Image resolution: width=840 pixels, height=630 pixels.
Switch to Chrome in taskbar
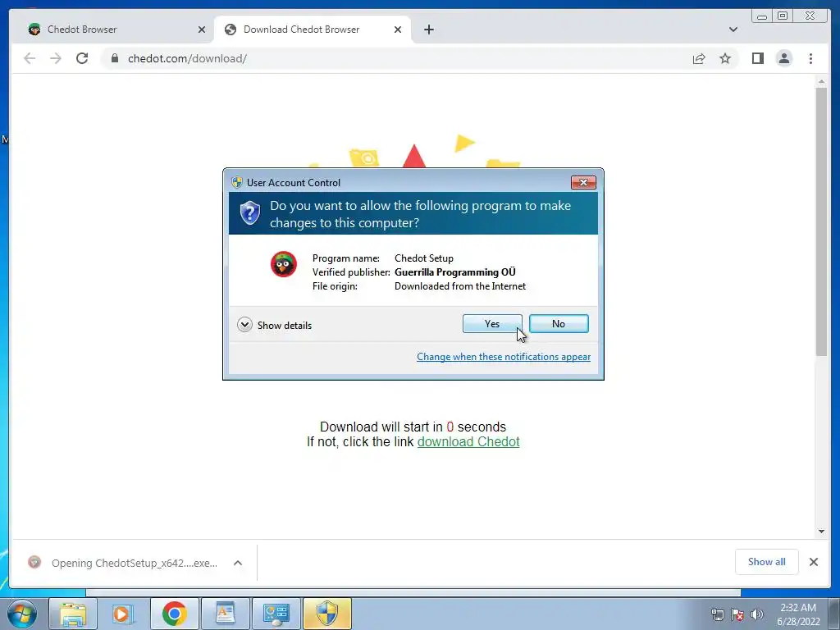click(x=174, y=614)
